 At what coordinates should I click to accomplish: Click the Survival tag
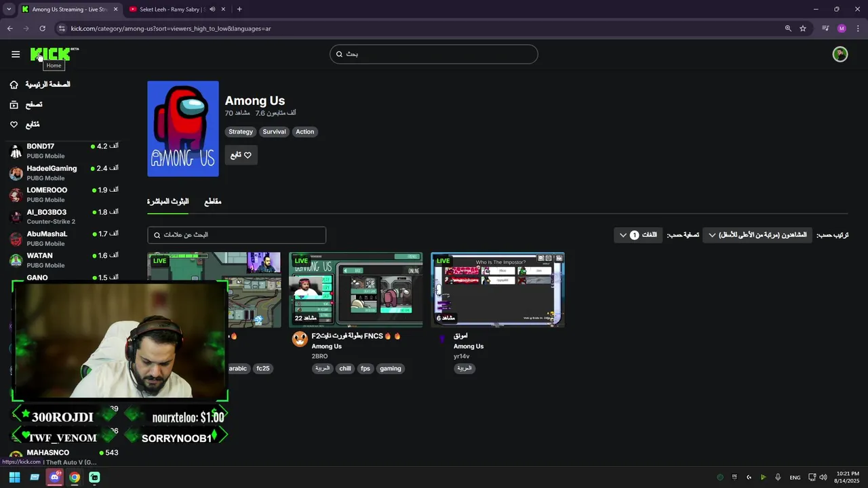[274, 131]
